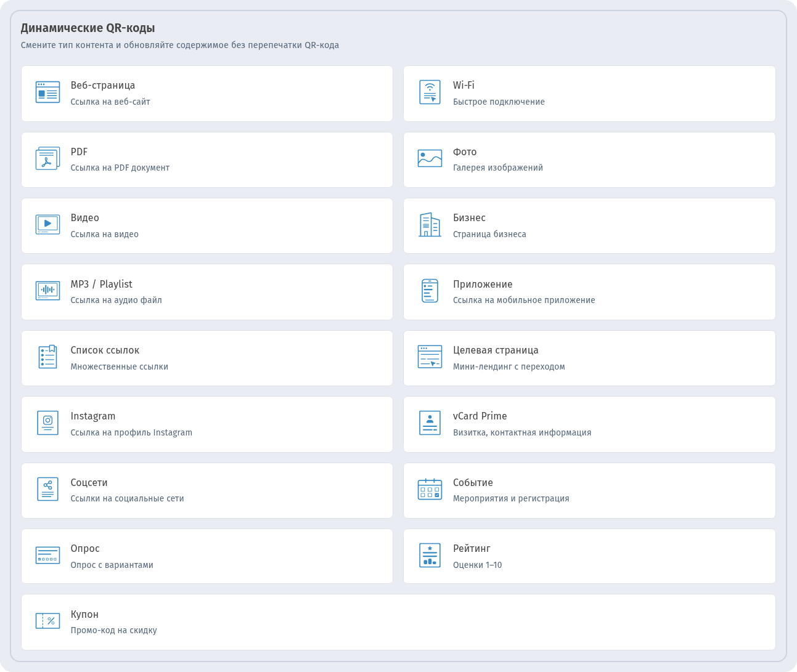The height and width of the screenshot is (672, 797).
Task: Click the Событие calendar icon
Action: pyautogui.click(x=430, y=489)
